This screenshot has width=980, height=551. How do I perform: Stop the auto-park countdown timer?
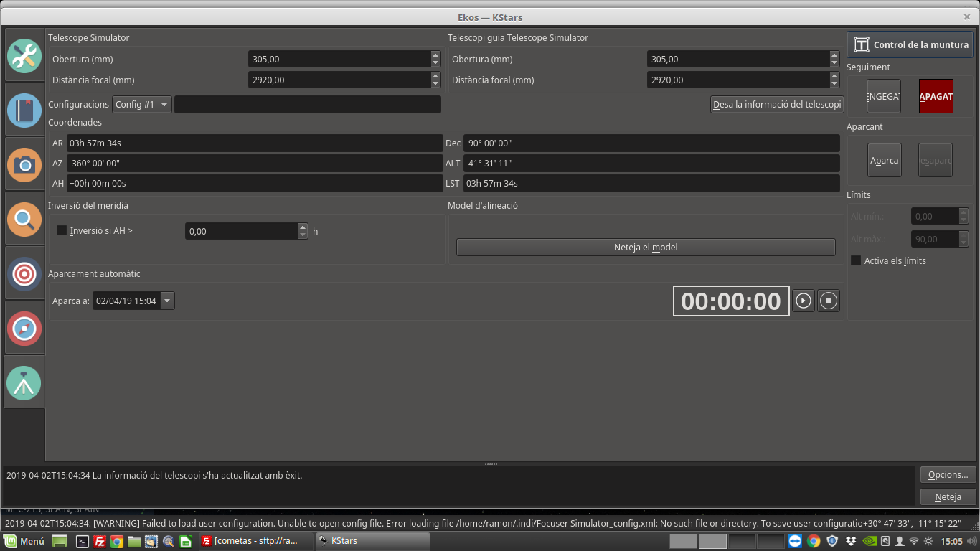tap(829, 301)
